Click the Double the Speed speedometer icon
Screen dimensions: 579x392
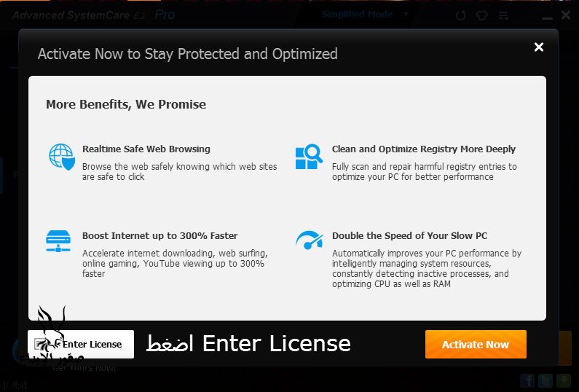pyautogui.click(x=309, y=240)
